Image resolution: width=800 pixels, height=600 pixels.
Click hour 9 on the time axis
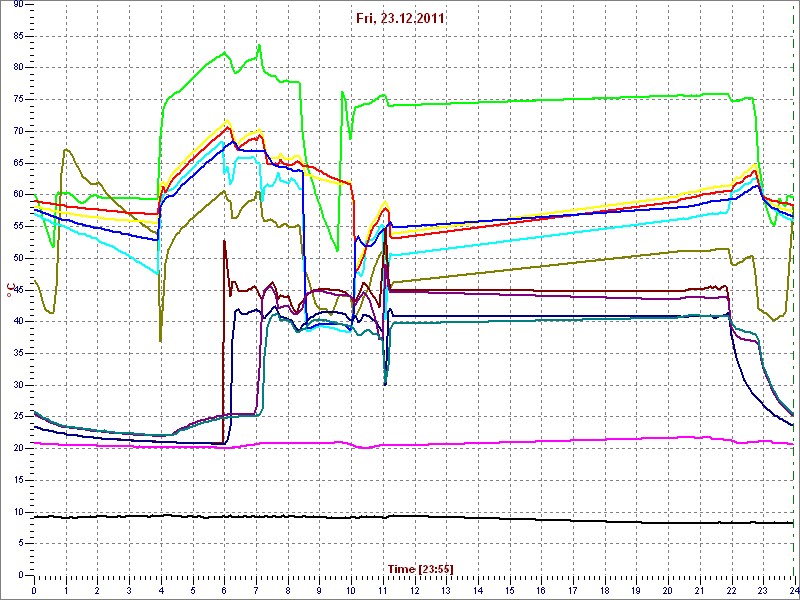click(320, 589)
